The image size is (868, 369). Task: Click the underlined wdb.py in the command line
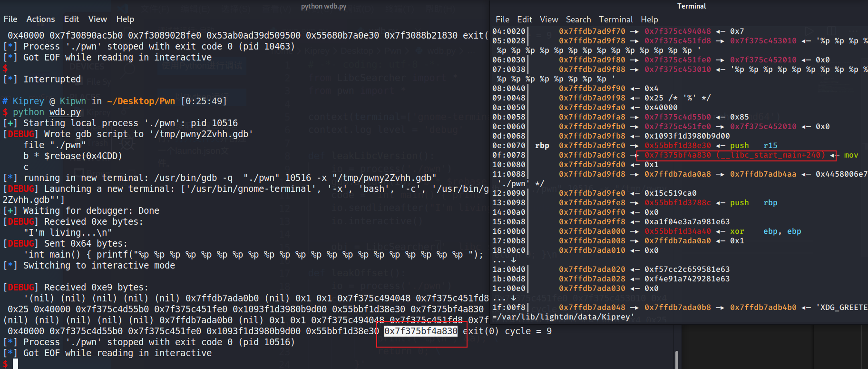click(x=65, y=112)
